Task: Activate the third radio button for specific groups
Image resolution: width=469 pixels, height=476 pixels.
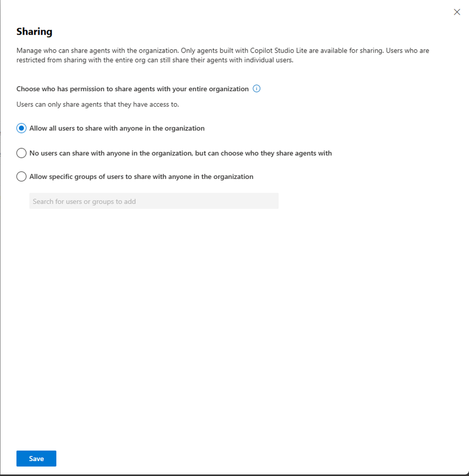Action: [x=21, y=176]
